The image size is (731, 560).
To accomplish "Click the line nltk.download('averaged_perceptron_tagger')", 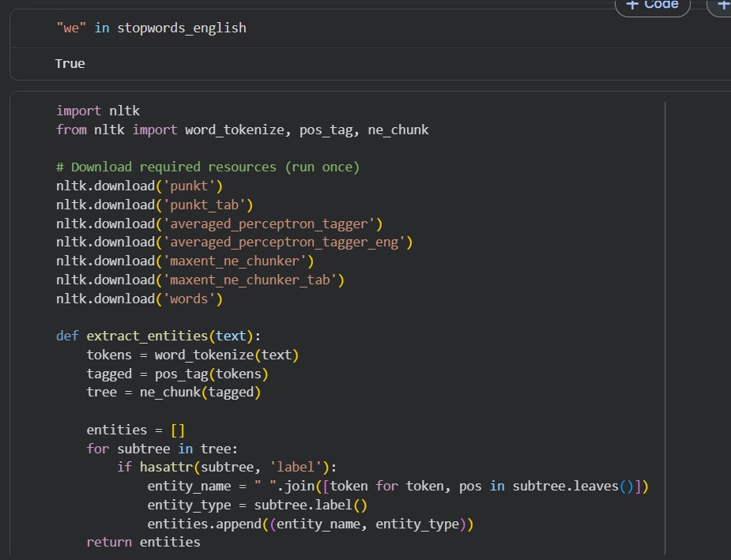I will 220,224.
